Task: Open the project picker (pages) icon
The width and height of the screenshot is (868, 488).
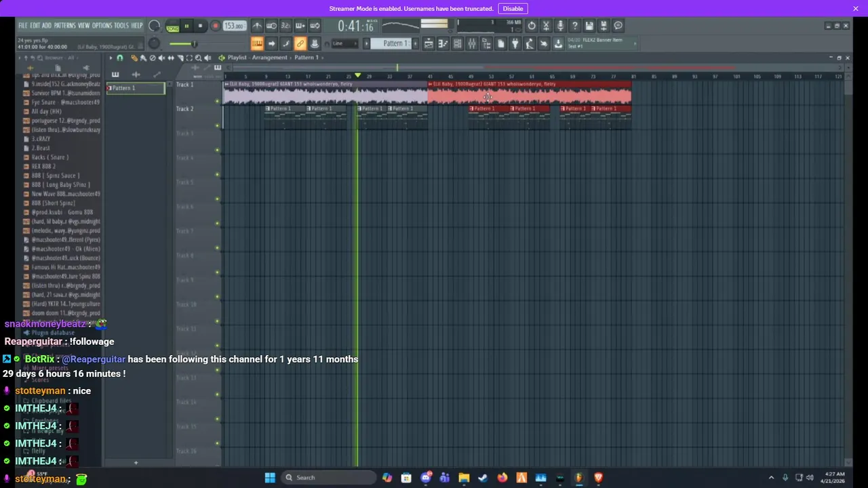Action: pos(500,43)
